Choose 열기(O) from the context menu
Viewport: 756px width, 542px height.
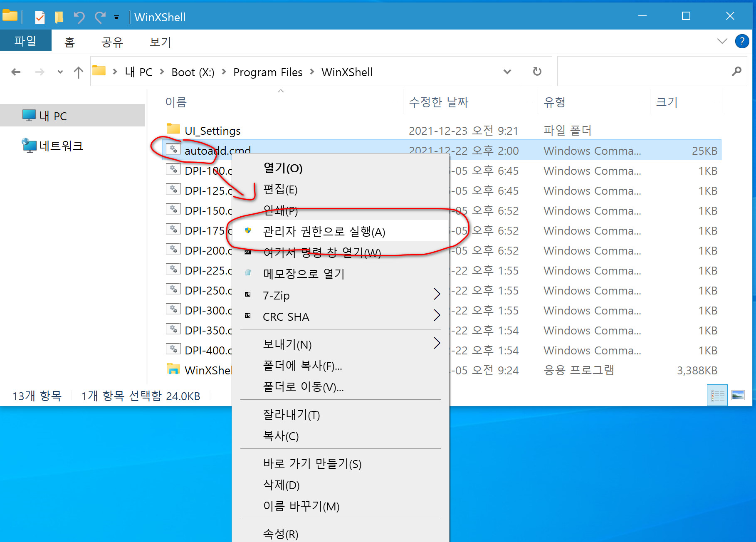tap(341, 168)
